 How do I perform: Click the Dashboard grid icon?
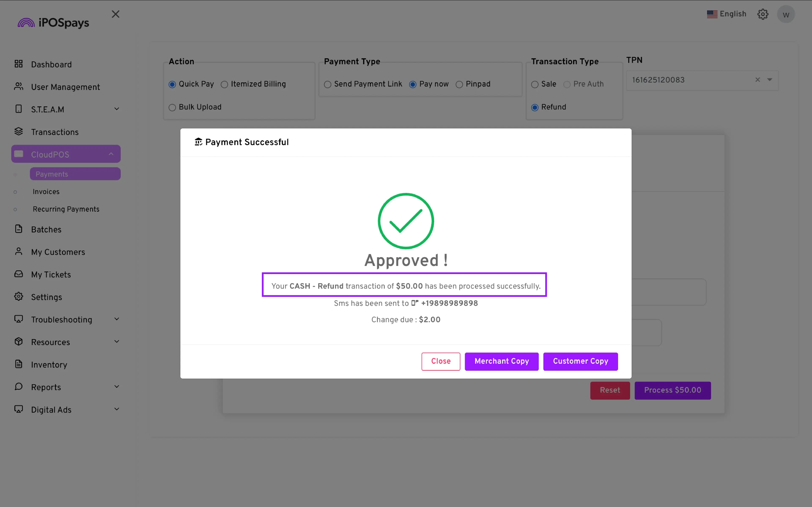[x=18, y=64]
